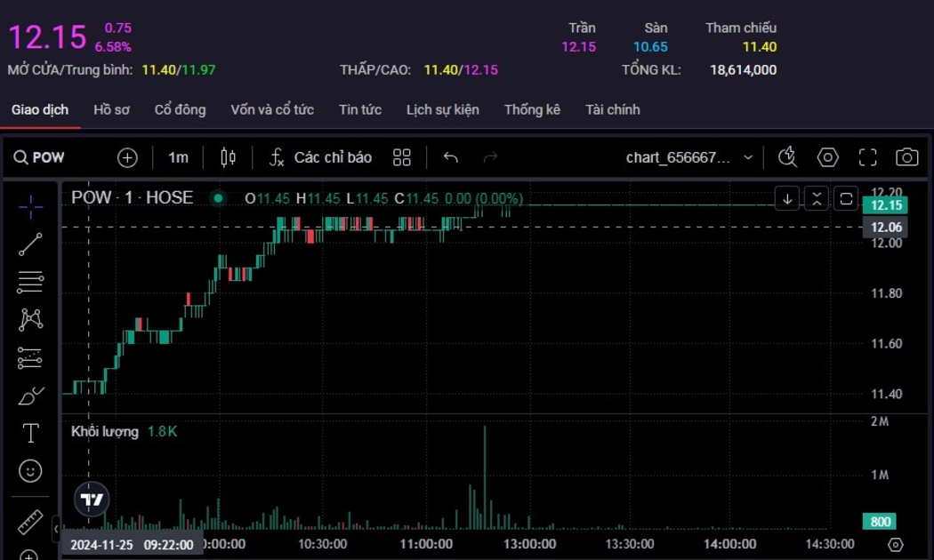
Task: Click the add symbol compare plus button
Action: point(127,157)
